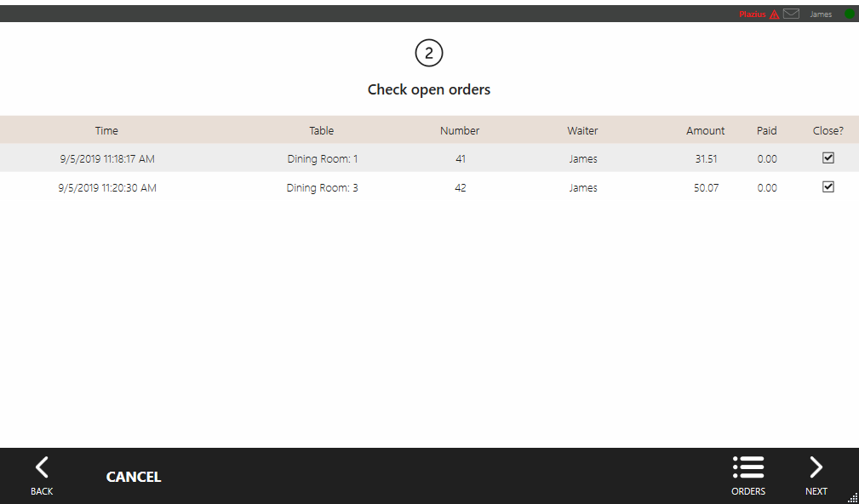
Task: Click the step 2 circle indicator
Action: click(429, 54)
